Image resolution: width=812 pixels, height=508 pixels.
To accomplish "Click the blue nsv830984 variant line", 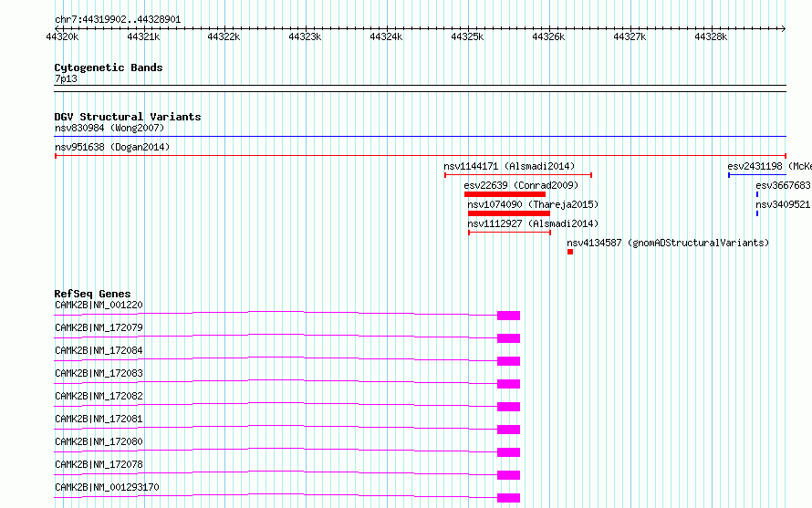I will tap(420, 137).
